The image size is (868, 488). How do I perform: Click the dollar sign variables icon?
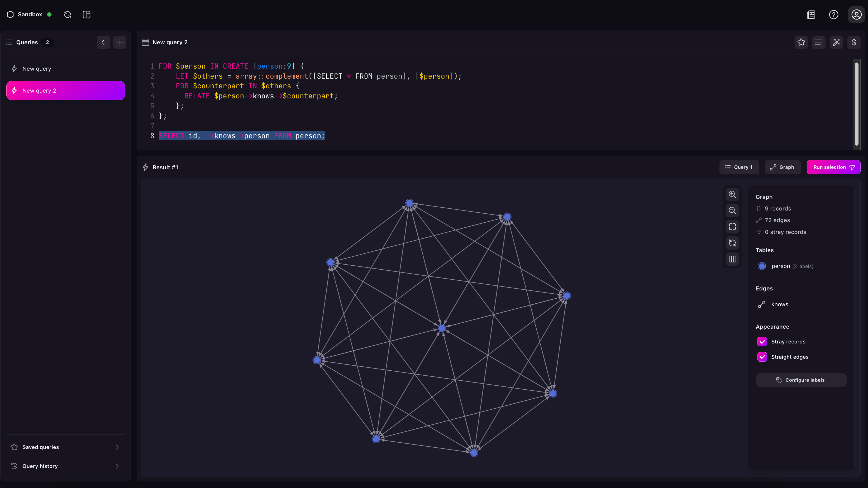tap(854, 42)
